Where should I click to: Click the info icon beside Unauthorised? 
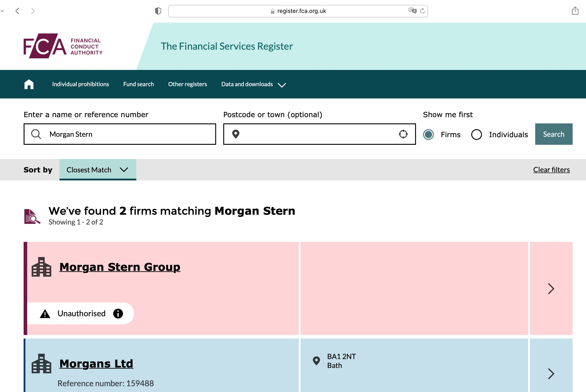coord(118,314)
